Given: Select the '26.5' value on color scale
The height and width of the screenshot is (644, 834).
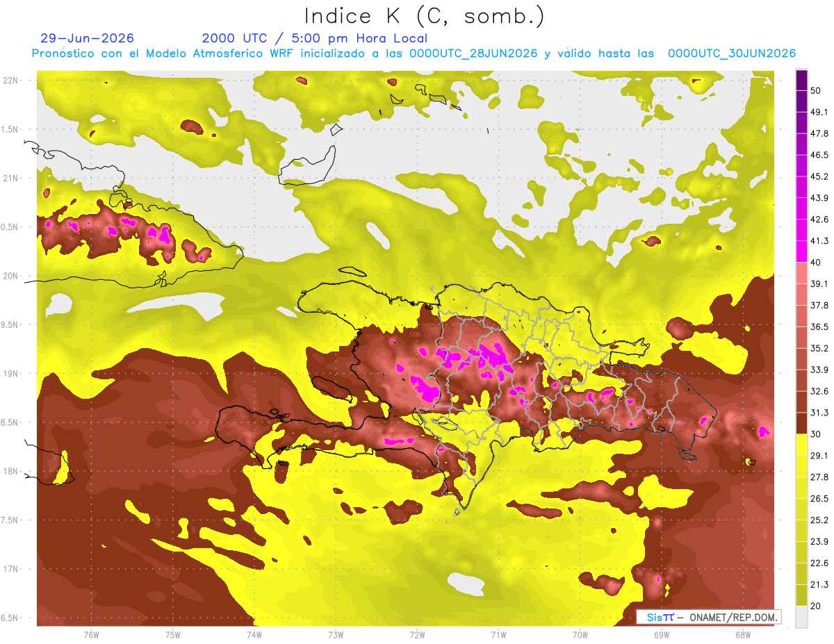Looking at the screenshot, I should point(819,499).
